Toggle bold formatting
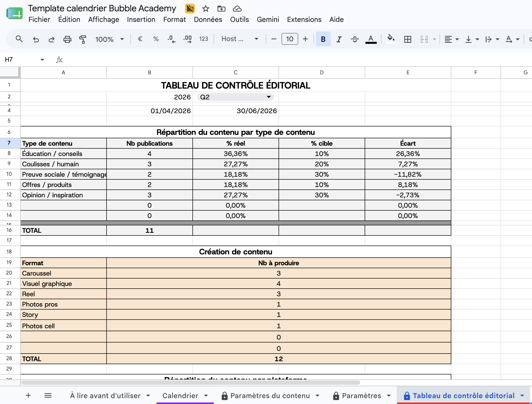This screenshot has height=404, width=532. click(x=323, y=39)
